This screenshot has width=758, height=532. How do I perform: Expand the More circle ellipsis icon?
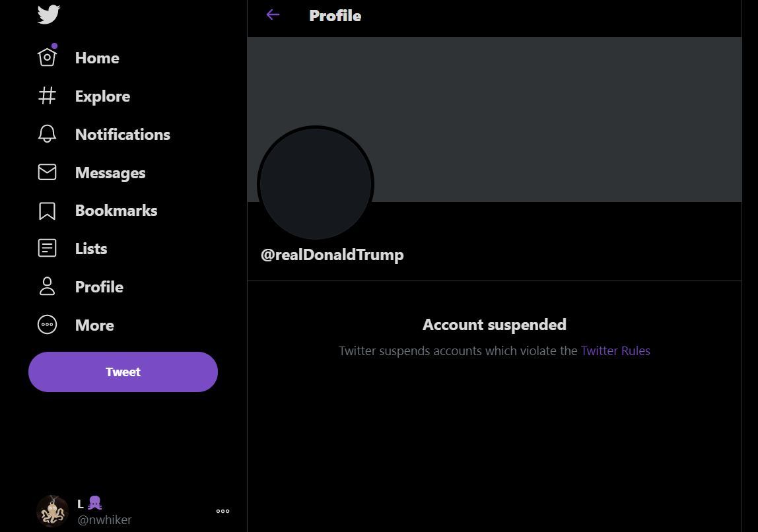[48, 325]
